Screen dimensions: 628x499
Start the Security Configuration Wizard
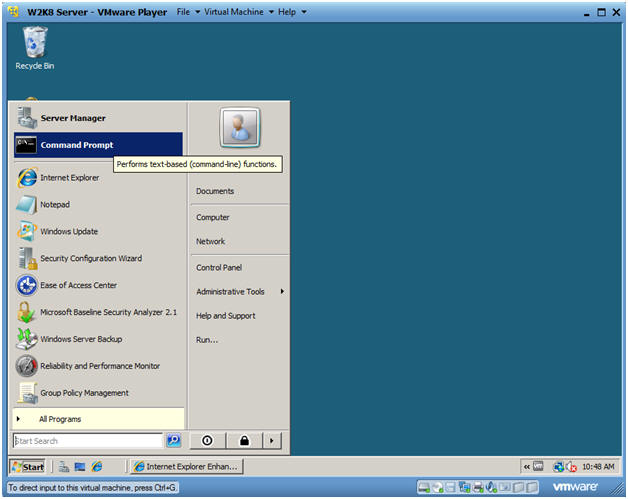[x=98, y=258]
